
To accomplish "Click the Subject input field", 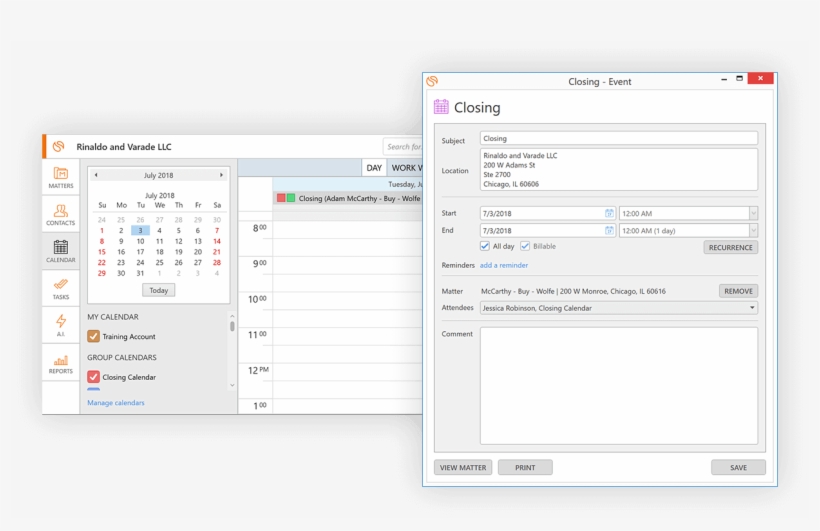I will 619,139.
